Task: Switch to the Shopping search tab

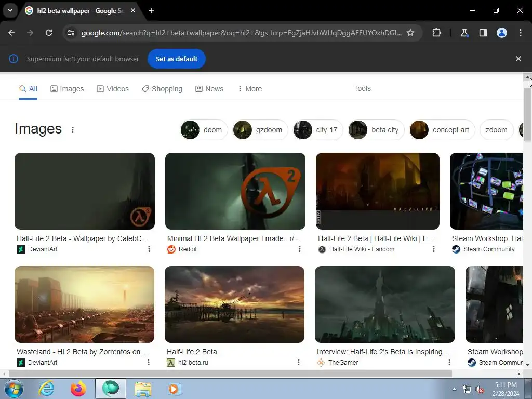Action: tap(162, 89)
